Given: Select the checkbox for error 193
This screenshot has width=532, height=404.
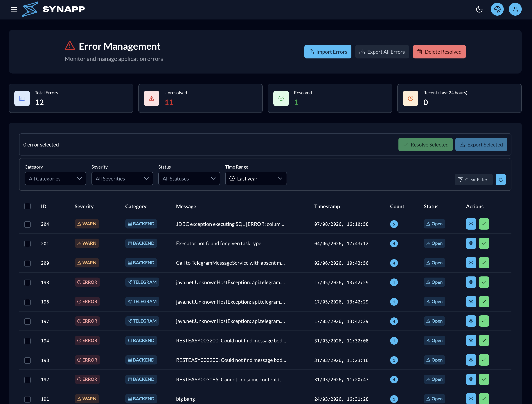Looking at the screenshot, I should pyautogui.click(x=27, y=360).
